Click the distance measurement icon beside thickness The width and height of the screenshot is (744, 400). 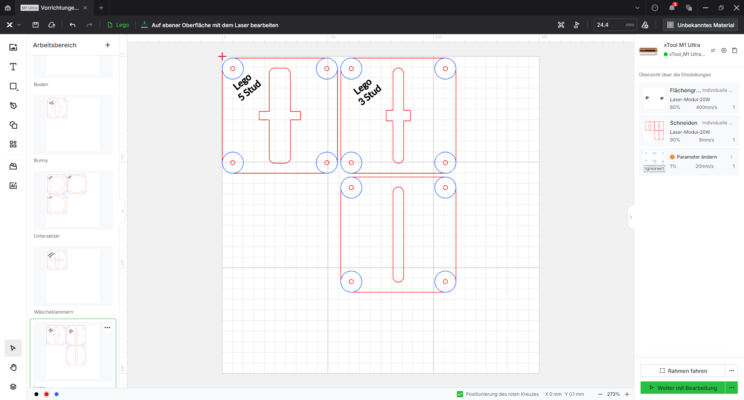point(645,25)
